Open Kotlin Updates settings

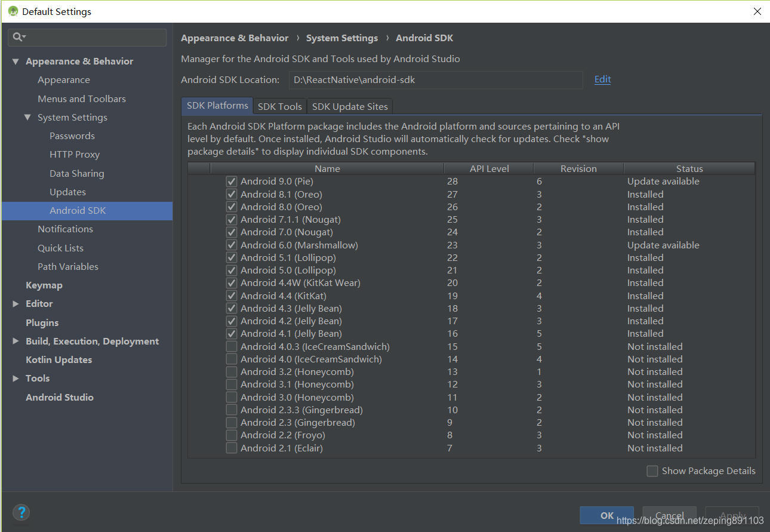[x=58, y=360]
